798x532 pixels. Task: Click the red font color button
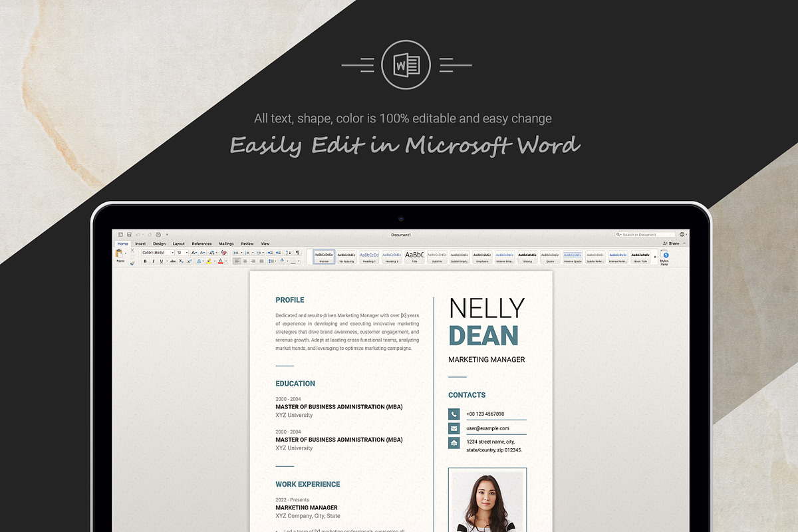[219, 261]
